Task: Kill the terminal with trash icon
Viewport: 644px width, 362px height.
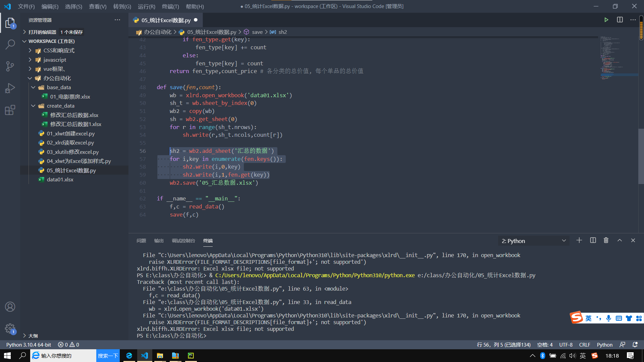Action: (606, 240)
